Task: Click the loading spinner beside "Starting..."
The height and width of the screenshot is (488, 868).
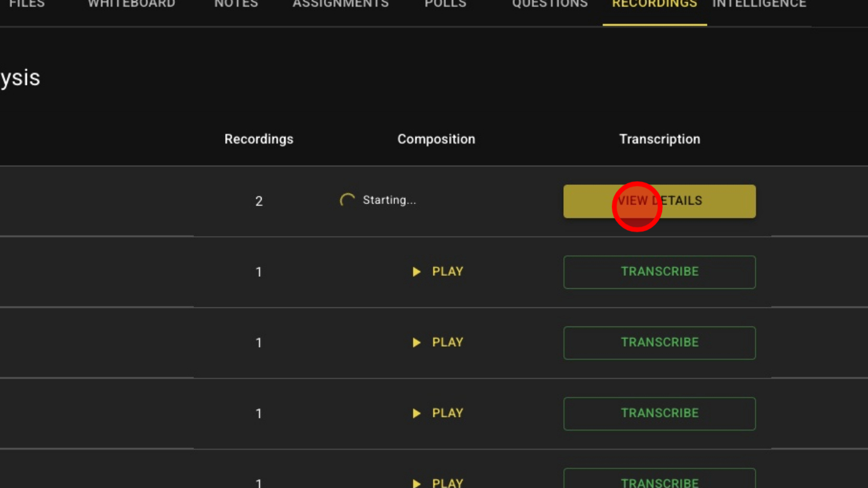Action: pos(347,200)
